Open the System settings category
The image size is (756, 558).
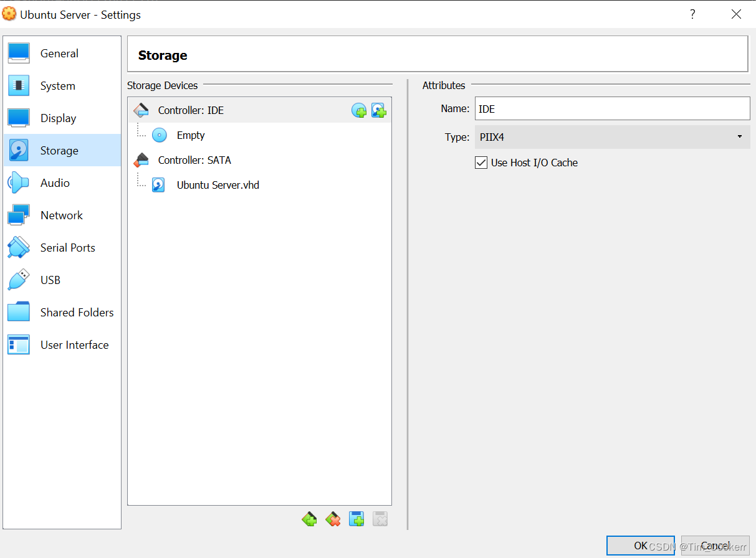(62, 86)
